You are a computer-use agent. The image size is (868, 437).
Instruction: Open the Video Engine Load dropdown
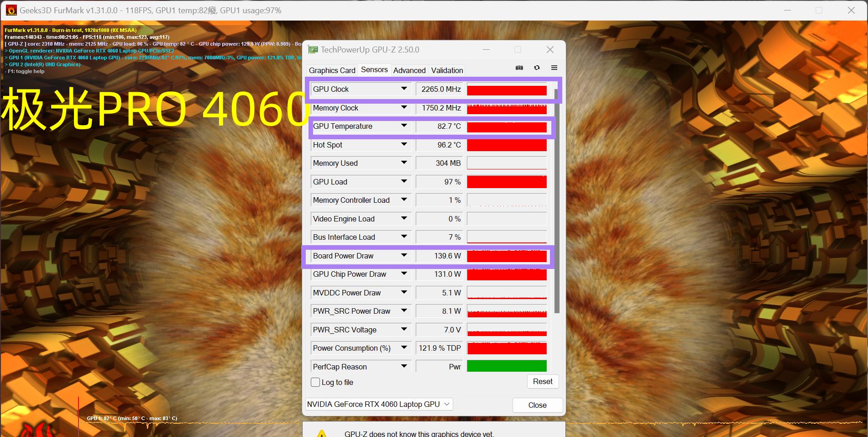[x=404, y=219]
